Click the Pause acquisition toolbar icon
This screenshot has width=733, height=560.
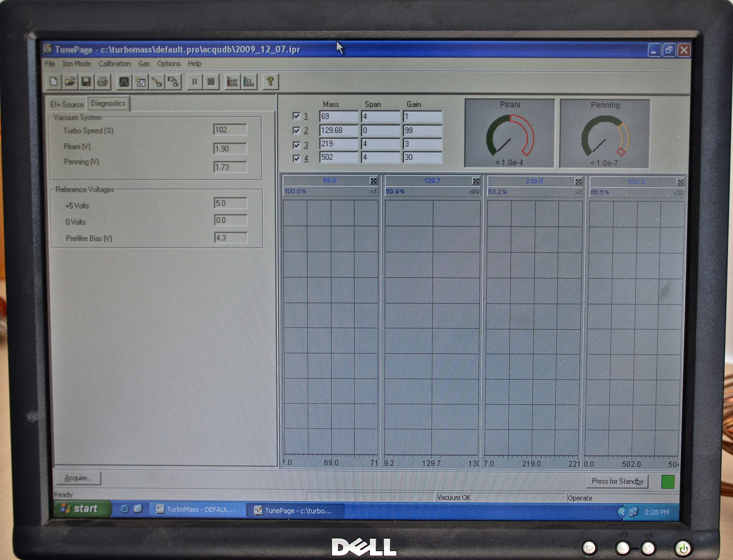click(195, 81)
